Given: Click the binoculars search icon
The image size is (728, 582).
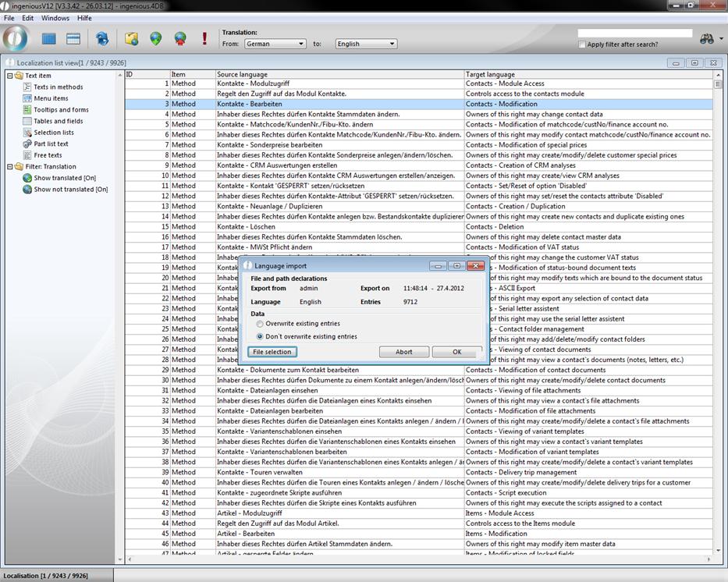Looking at the screenshot, I should tap(708, 39).
